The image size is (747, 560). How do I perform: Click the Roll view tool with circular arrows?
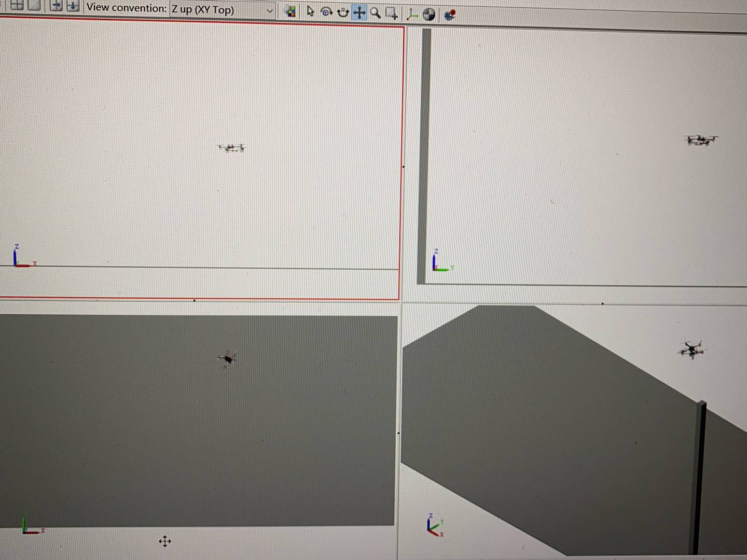click(343, 12)
